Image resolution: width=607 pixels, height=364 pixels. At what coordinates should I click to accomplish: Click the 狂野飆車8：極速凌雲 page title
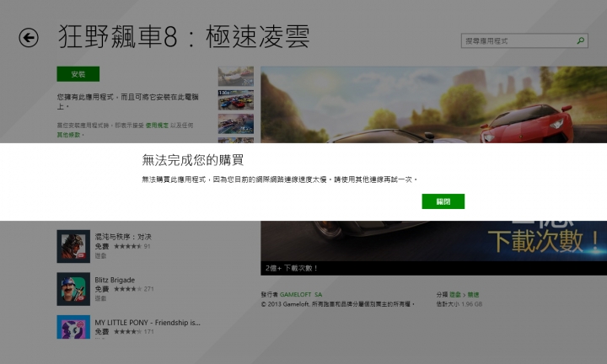[184, 37]
